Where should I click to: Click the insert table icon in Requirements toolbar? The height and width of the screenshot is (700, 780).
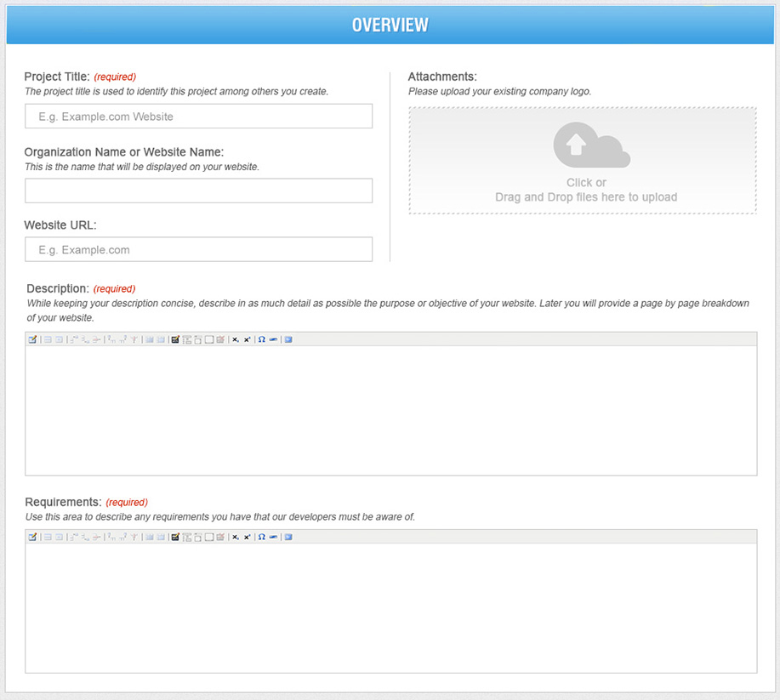click(x=33, y=537)
